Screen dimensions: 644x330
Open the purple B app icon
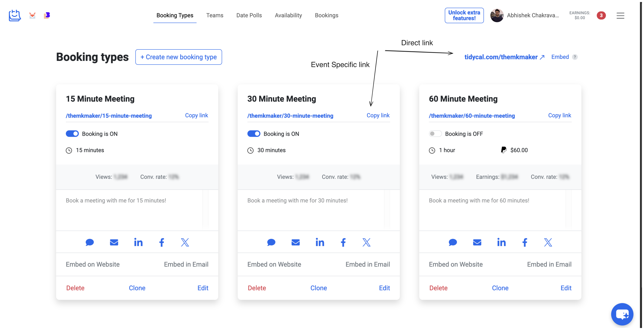tap(47, 15)
